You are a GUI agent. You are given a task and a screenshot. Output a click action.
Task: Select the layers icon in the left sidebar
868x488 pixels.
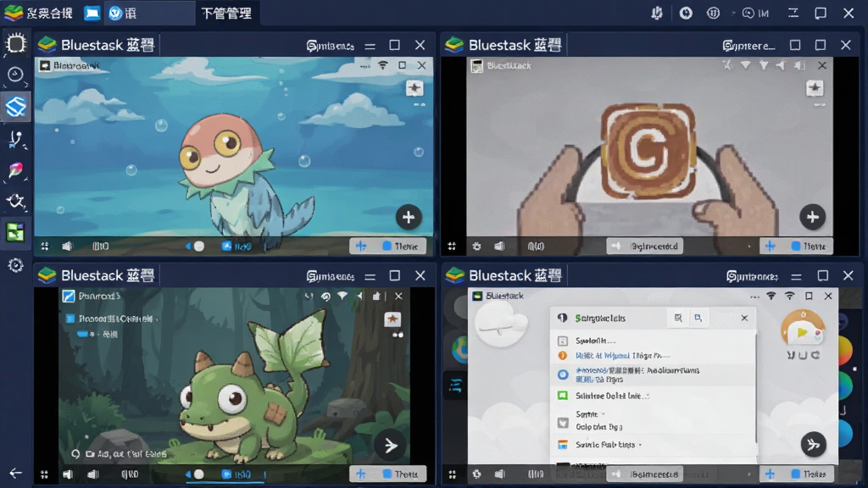point(15,106)
